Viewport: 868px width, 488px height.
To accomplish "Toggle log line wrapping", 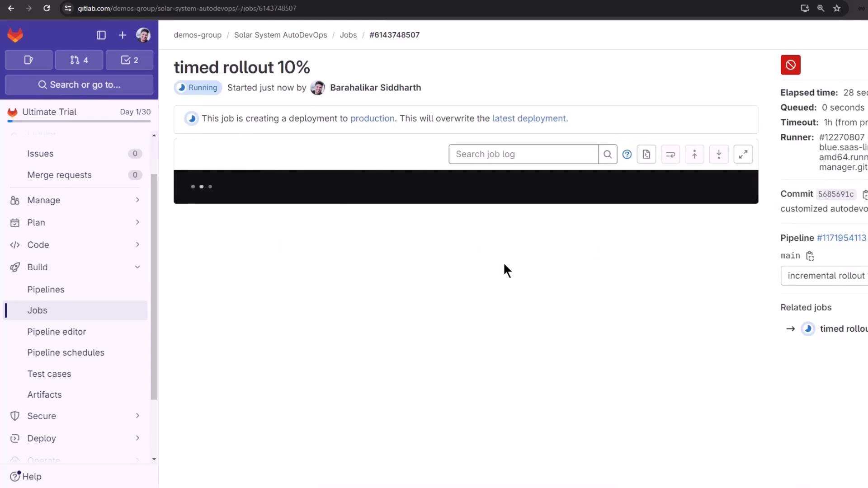I will [x=670, y=155].
